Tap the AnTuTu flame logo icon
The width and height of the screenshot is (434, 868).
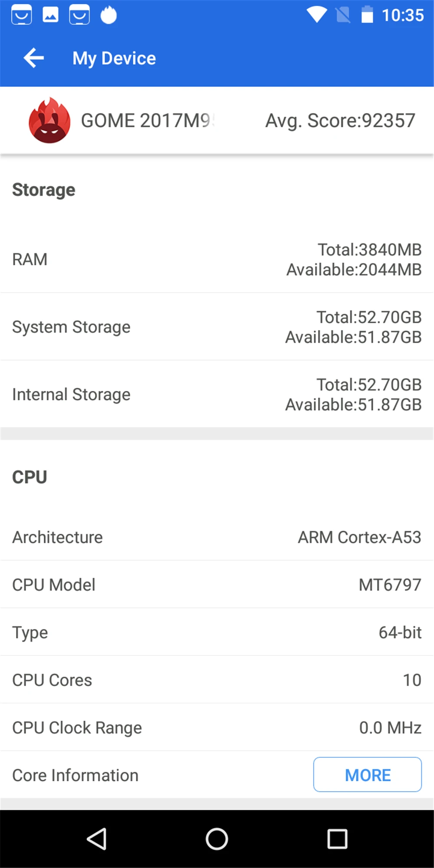point(49,121)
